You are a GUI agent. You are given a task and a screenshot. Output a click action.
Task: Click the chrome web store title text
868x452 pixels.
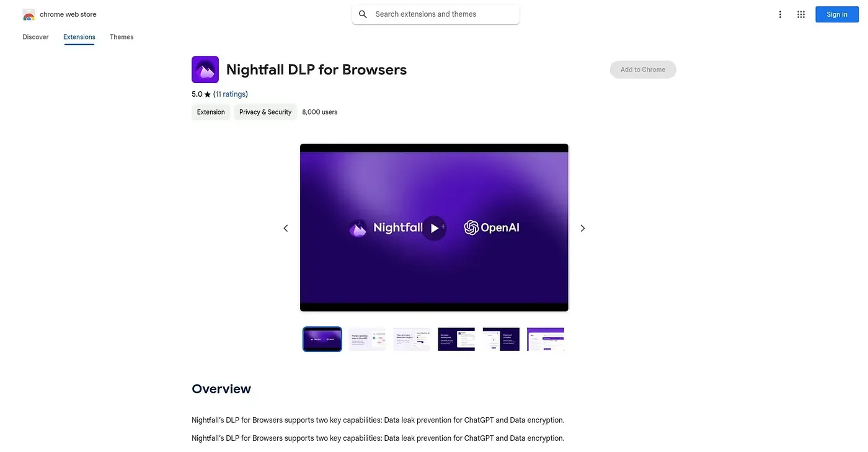pos(68,14)
